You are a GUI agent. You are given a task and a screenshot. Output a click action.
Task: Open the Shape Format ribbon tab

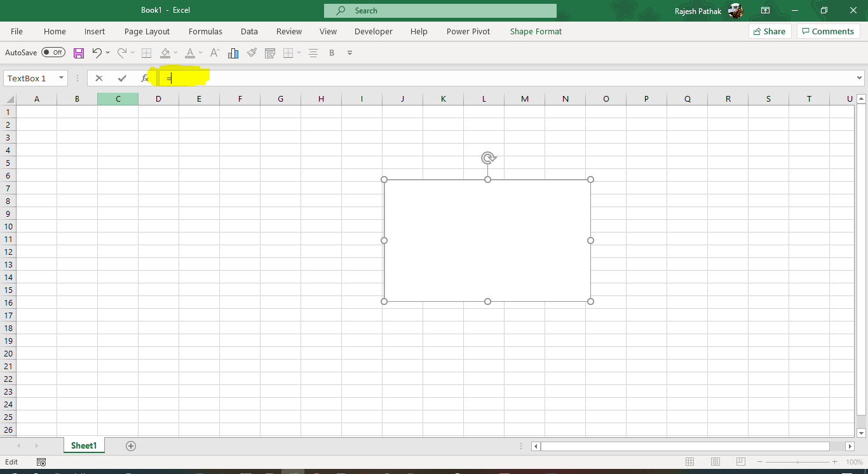[536, 31]
